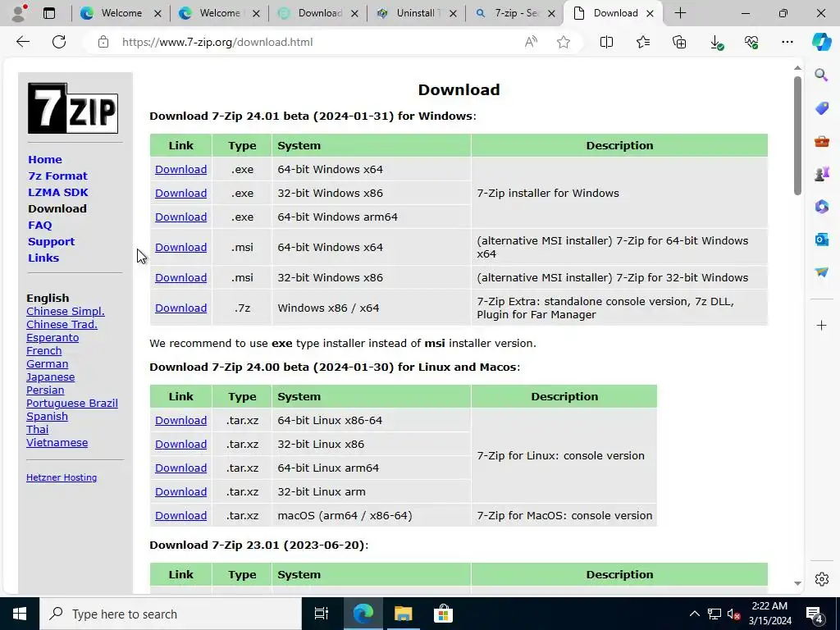The image size is (840, 630).
Task: Close the Uninstall tab
Action: [x=453, y=13]
